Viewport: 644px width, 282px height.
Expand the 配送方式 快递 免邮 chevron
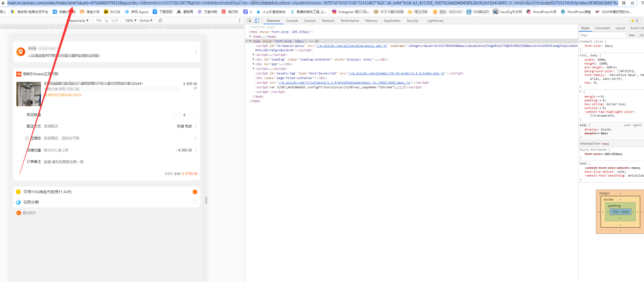click(196, 126)
